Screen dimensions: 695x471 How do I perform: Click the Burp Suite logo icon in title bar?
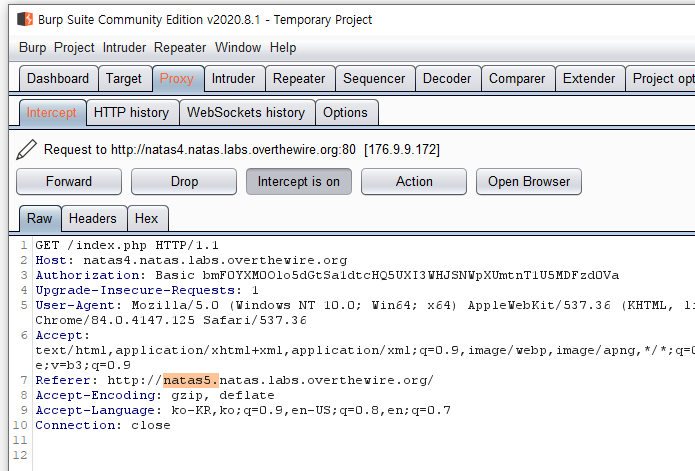pyautogui.click(x=25, y=19)
